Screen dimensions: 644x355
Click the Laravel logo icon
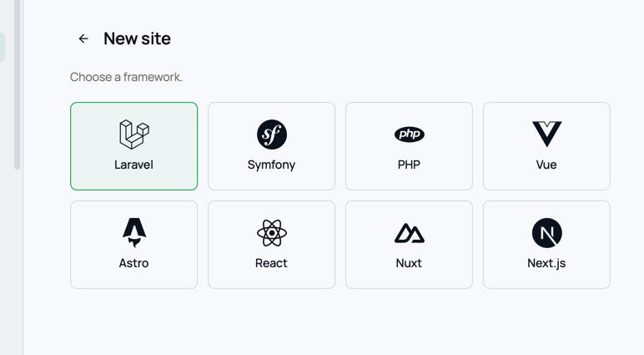tap(134, 134)
